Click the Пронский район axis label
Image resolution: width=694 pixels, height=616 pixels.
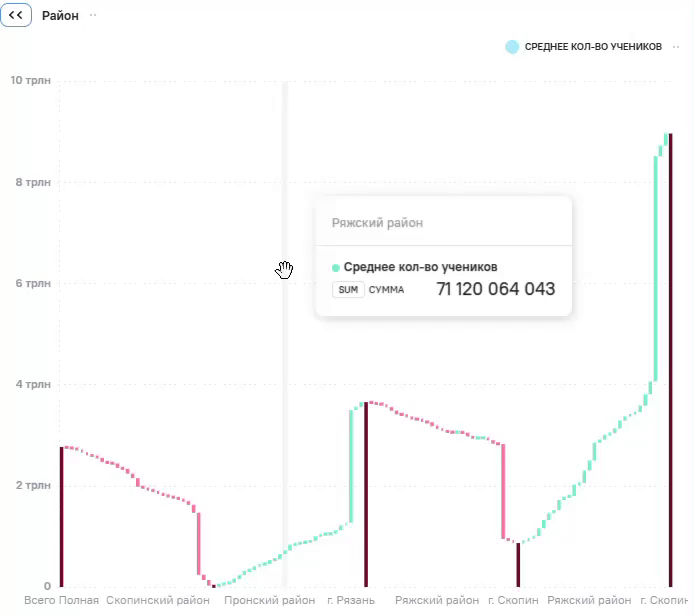coord(270,601)
